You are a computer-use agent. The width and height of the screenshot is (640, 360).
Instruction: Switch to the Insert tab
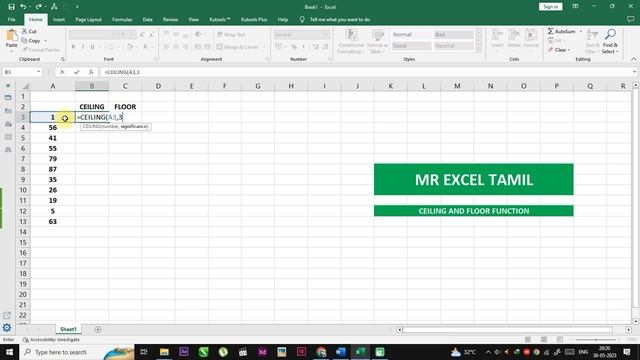[x=59, y=19]
